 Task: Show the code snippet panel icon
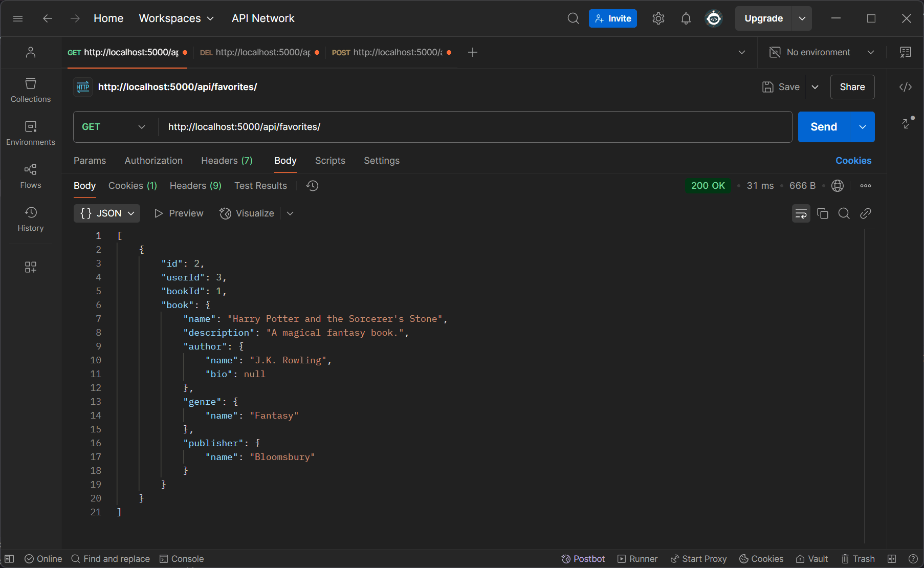[x=906, y=87]
